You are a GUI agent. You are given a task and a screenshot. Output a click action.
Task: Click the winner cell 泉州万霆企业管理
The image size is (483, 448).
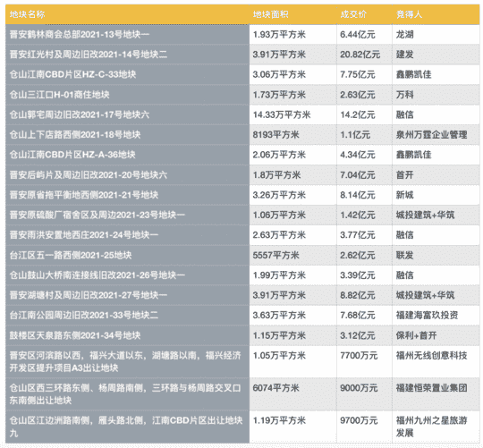coord(436,135)
